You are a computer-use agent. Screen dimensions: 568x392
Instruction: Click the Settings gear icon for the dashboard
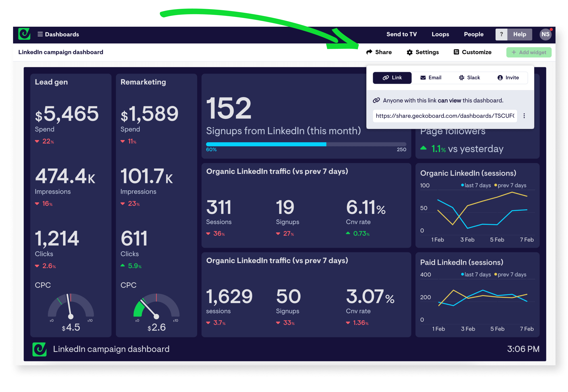pyautogui.click(x=410, y=52)
